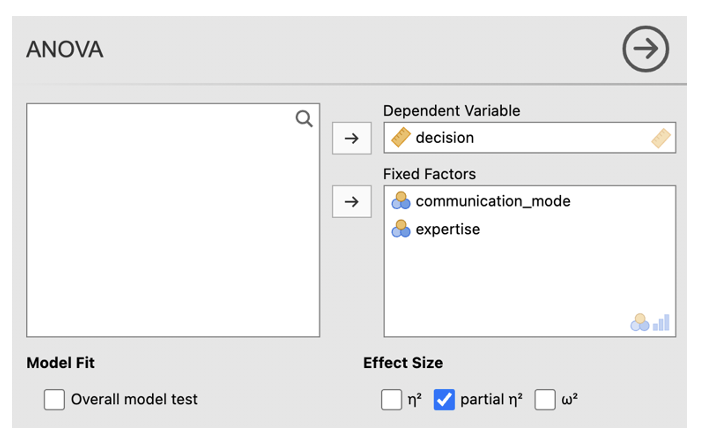The height and width of the screenshot is (444, 702).
Task: Select communication_mode in Fixed Factors
Action: 493,201
